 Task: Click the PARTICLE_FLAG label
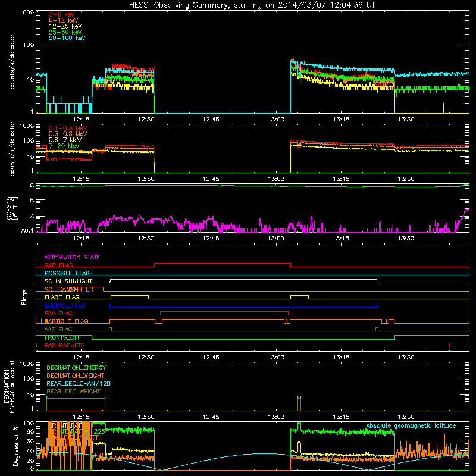pos(67,321)
